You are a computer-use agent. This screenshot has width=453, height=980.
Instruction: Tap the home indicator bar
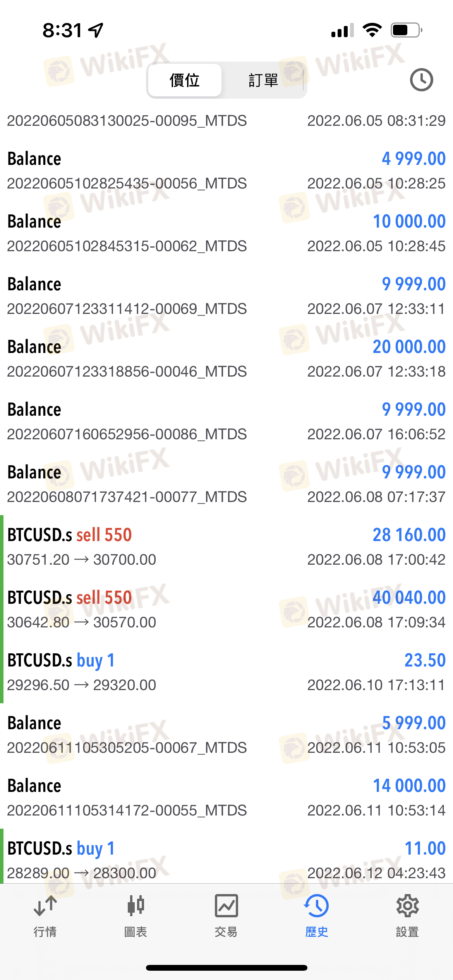pos(226,968)
